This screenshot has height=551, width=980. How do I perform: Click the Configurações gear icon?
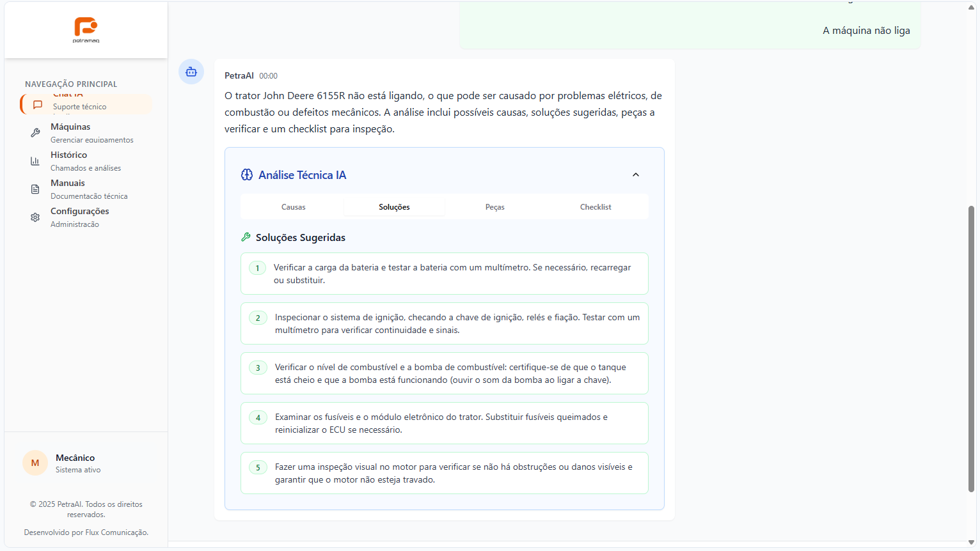point(35,217)
